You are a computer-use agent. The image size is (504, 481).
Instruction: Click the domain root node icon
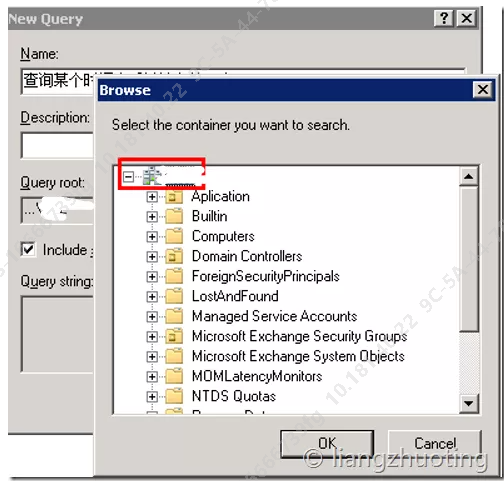point(152,176)
